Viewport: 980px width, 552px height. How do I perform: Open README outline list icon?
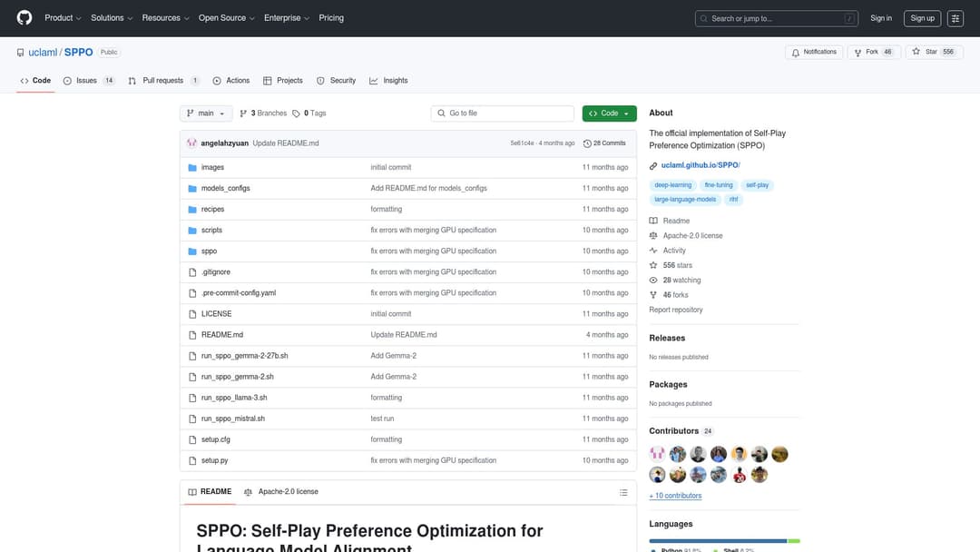(x=623, y=493)
